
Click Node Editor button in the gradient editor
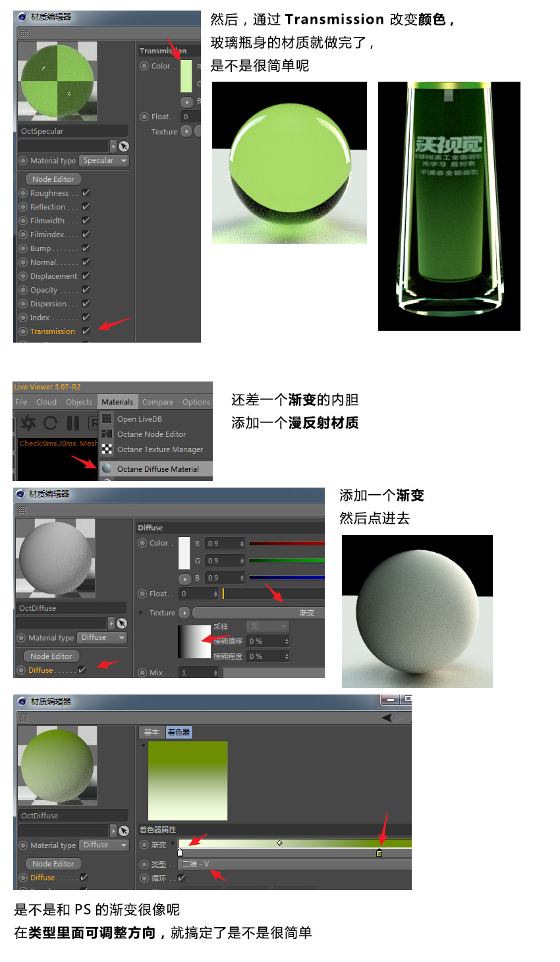click(53, 864)
